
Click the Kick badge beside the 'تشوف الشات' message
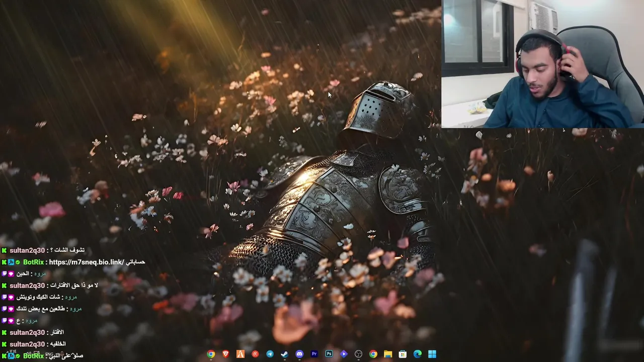[4, 250]
